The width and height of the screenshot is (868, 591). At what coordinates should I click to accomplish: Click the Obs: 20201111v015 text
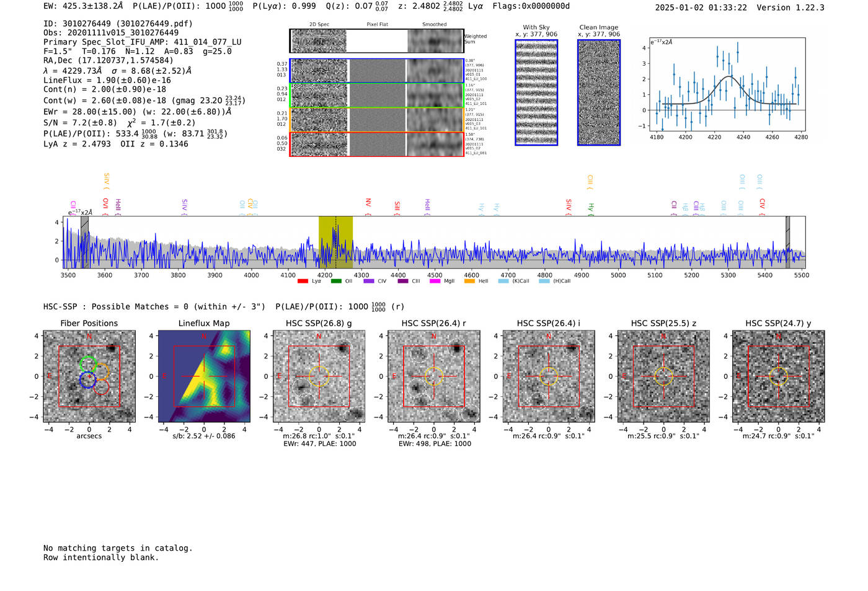111,33
